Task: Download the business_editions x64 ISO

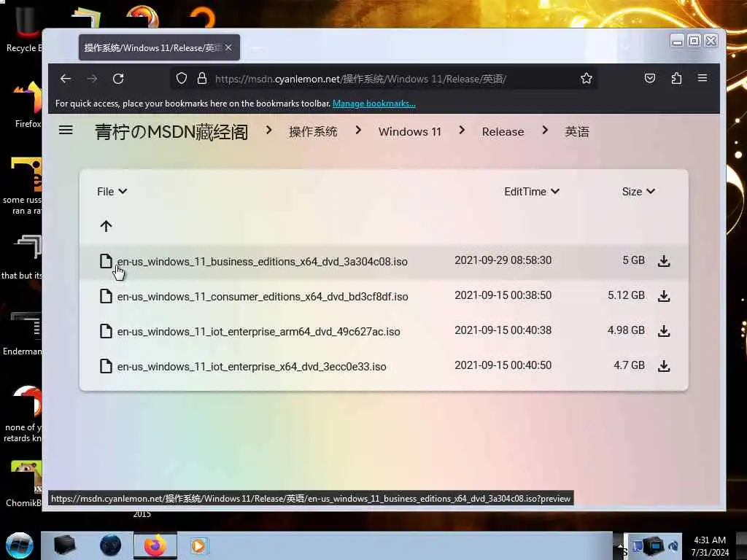Action: coord(664,261)
